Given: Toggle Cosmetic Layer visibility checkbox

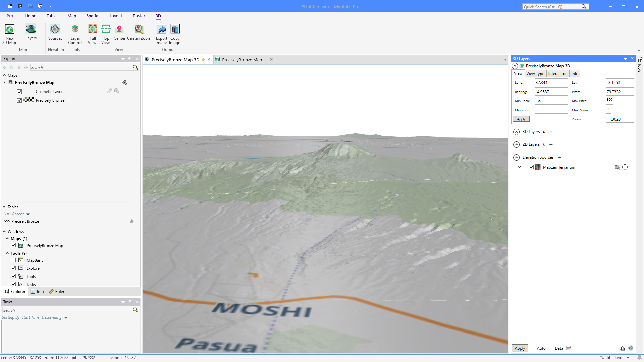Looking at the screenshot, I should click(x=19, y=91).
